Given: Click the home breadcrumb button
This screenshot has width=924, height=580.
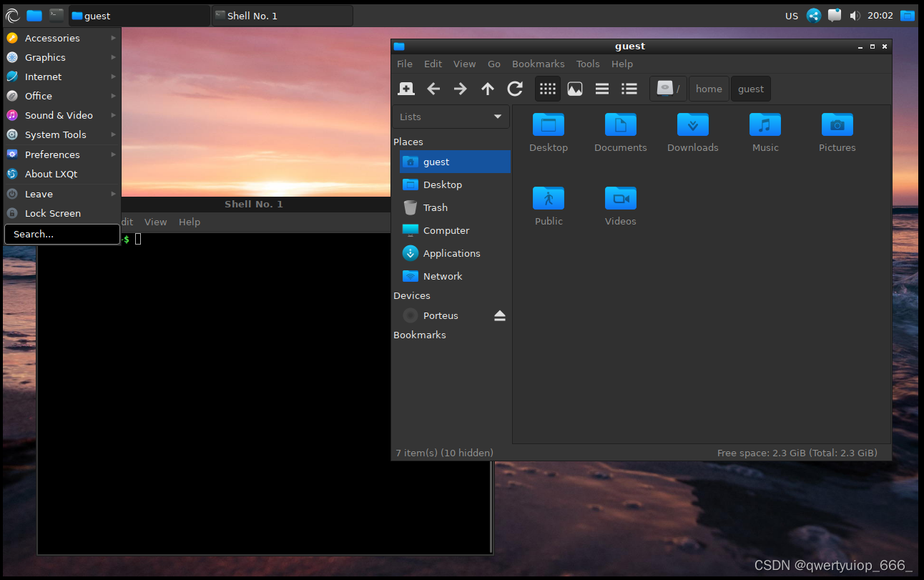Looking at the screenshot, I should pos(708,89).
